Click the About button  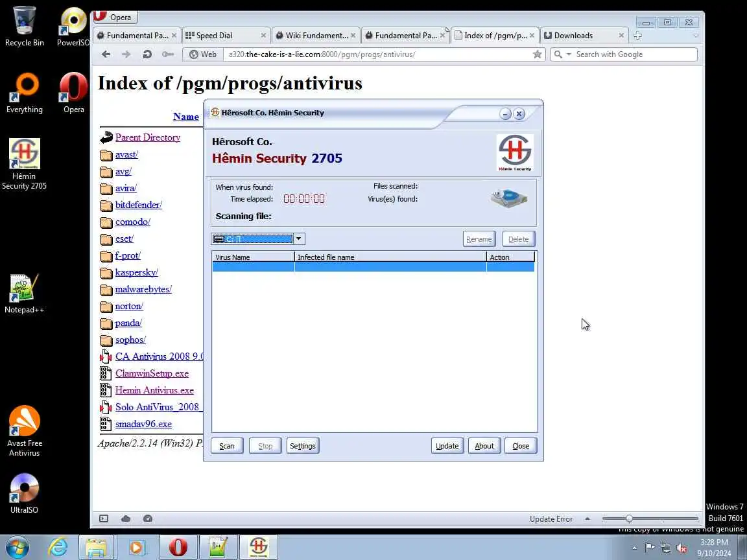pos(484,446)
